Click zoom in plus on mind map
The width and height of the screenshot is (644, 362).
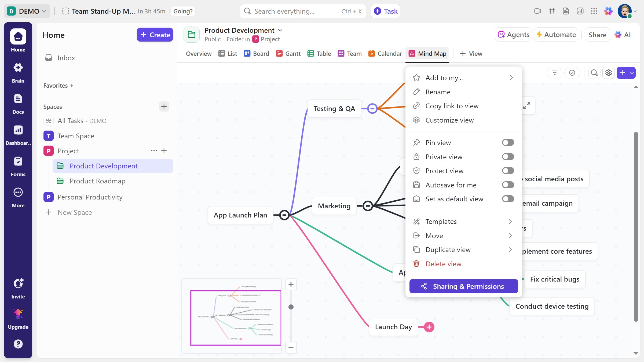pos(291,284)
